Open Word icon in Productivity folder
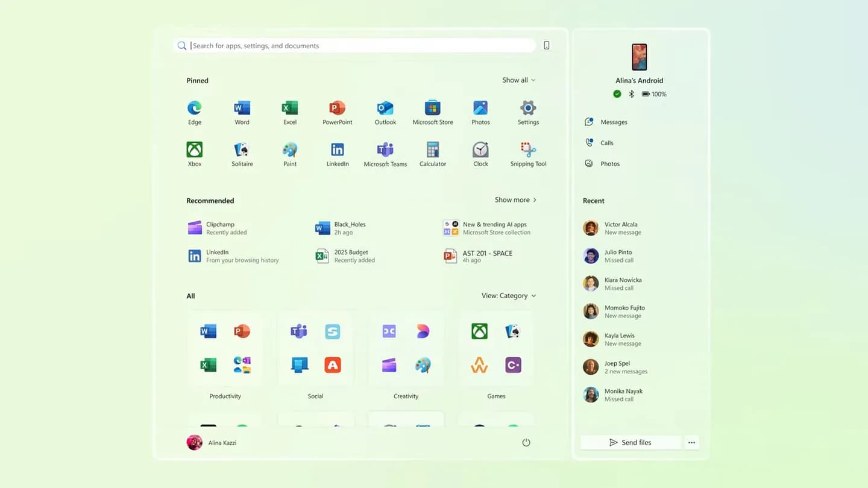Viewport: 868px width, 488px height. (x=208, y=331)
